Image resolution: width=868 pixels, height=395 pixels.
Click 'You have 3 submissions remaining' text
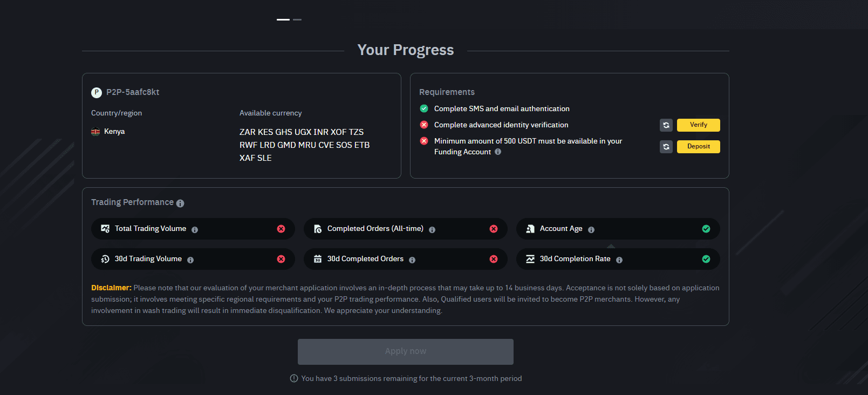(412, 379)
